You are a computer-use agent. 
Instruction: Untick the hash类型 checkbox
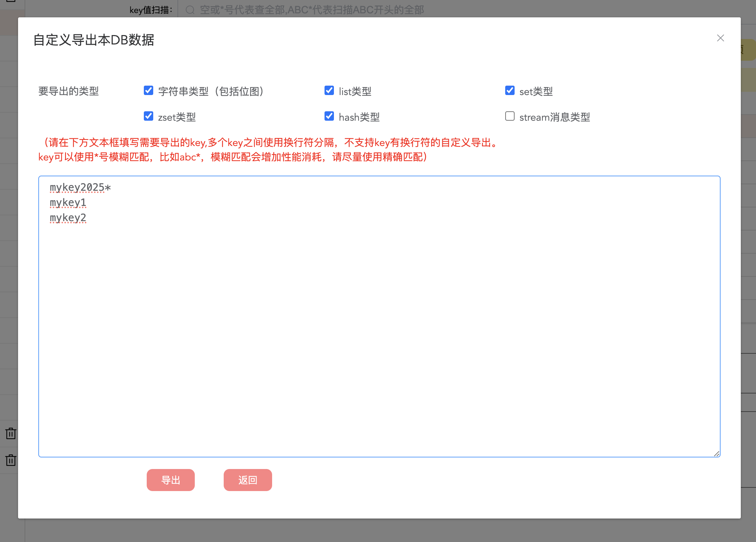pos(329,116)
